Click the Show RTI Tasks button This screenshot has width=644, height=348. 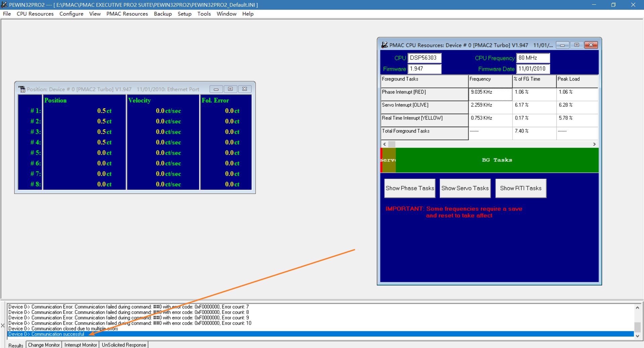tap(521, 188)
